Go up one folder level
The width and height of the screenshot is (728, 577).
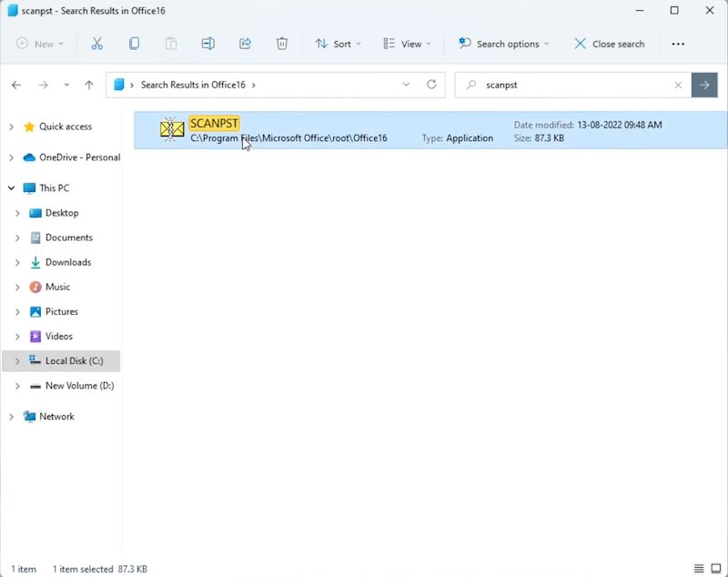point(89,85)
